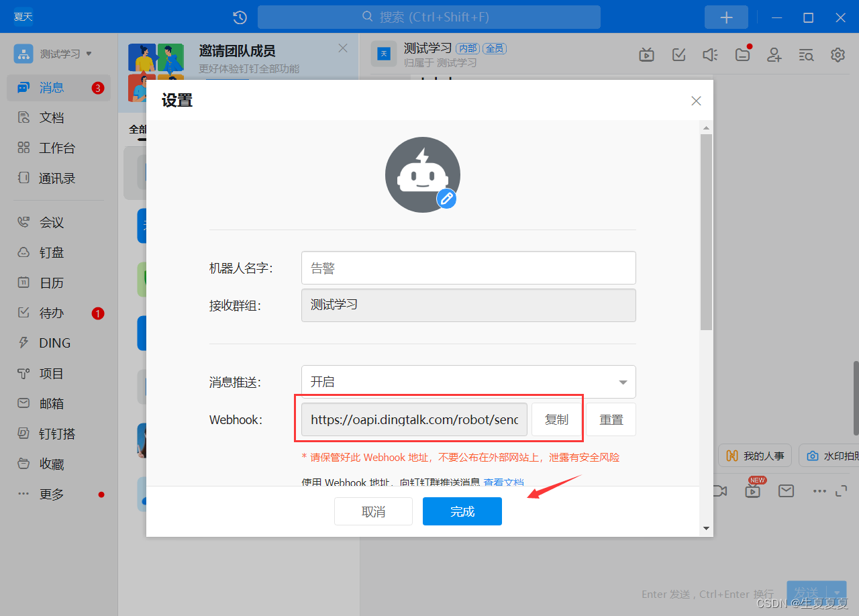Expand 更多 in the sidebar

click(58, 494)
